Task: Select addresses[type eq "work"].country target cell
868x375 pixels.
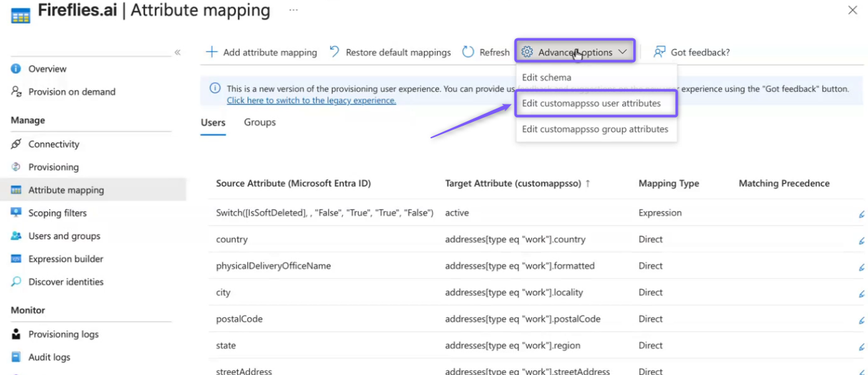Action: tap(515, 239)
